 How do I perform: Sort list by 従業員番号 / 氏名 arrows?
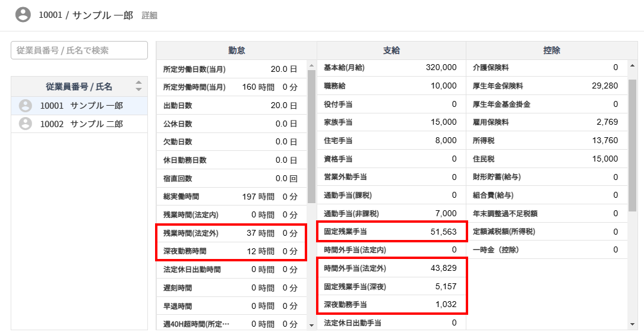tap(139, 86)
